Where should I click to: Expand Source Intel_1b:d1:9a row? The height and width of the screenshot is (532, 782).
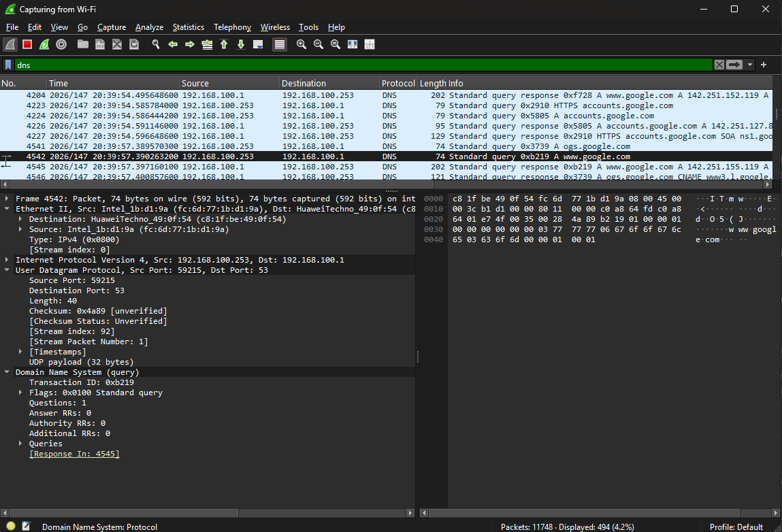20,229
